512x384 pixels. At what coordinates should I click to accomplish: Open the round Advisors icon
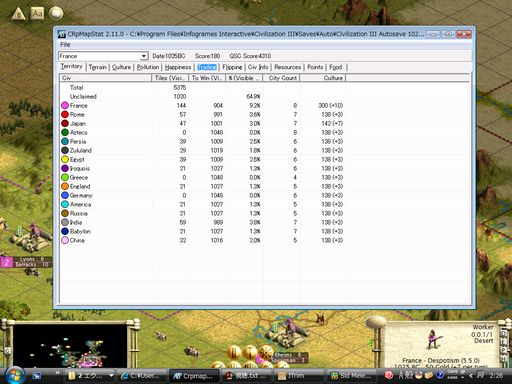click(56, 13)
